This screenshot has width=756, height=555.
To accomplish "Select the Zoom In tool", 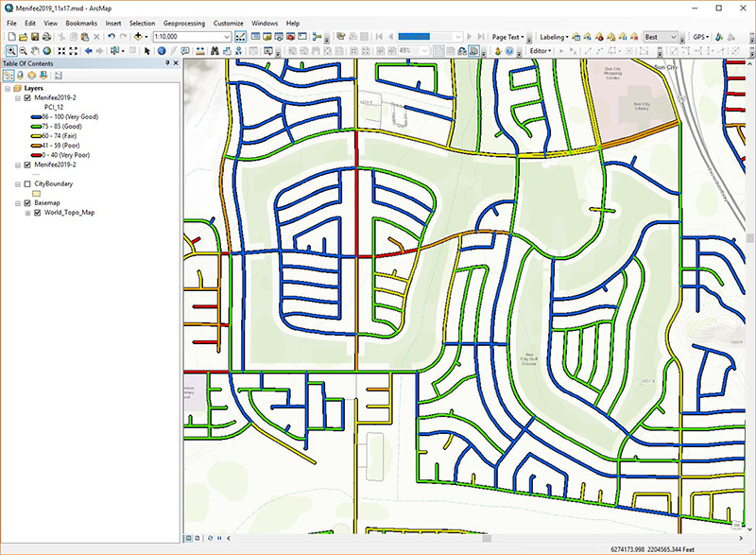I will click(12, 50).
